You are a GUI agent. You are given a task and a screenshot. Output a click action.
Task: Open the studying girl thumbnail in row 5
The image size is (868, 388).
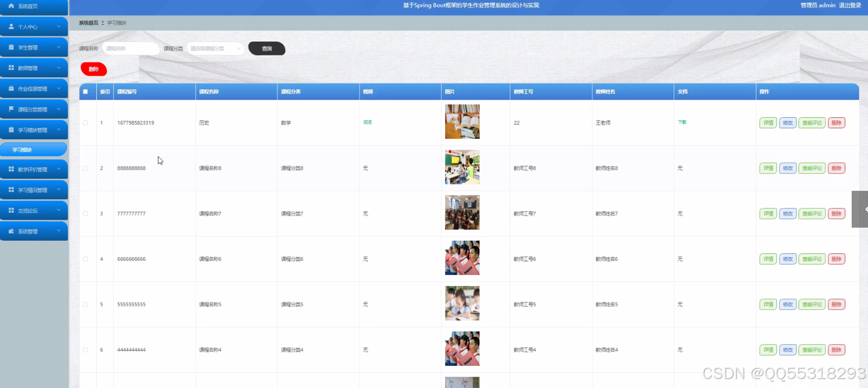point(462,303)
